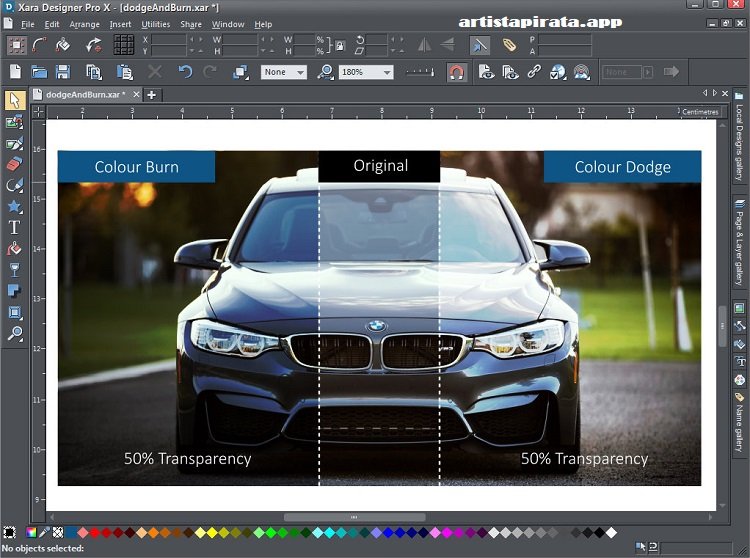Select the Zoom magnifier tool
750x558 pixels.
14,333
